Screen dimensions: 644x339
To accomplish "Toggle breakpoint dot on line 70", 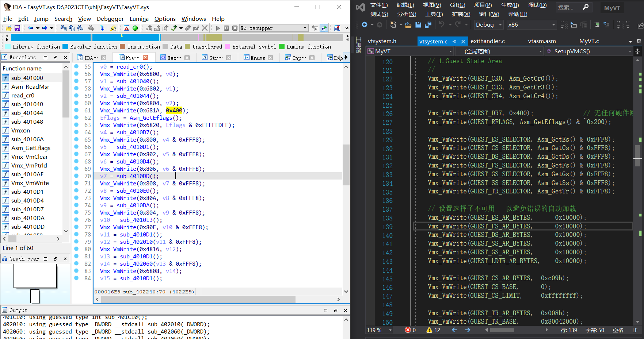I will click(x=76, y=176).
